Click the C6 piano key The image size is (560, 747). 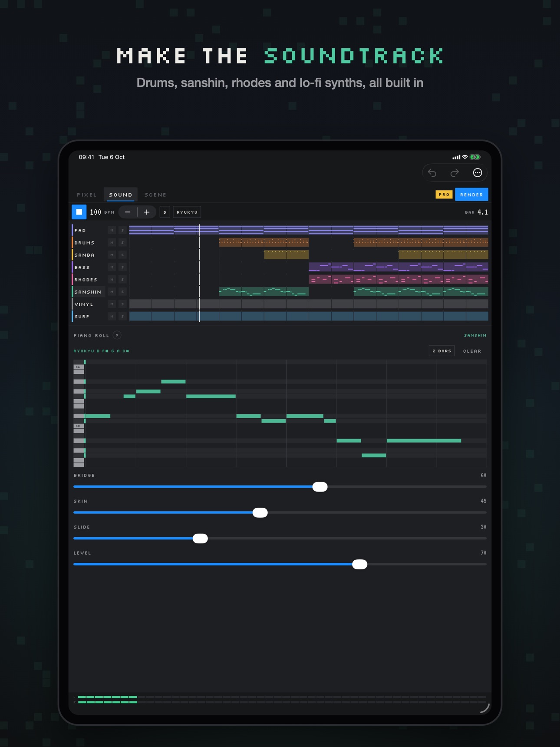point(79,367)
